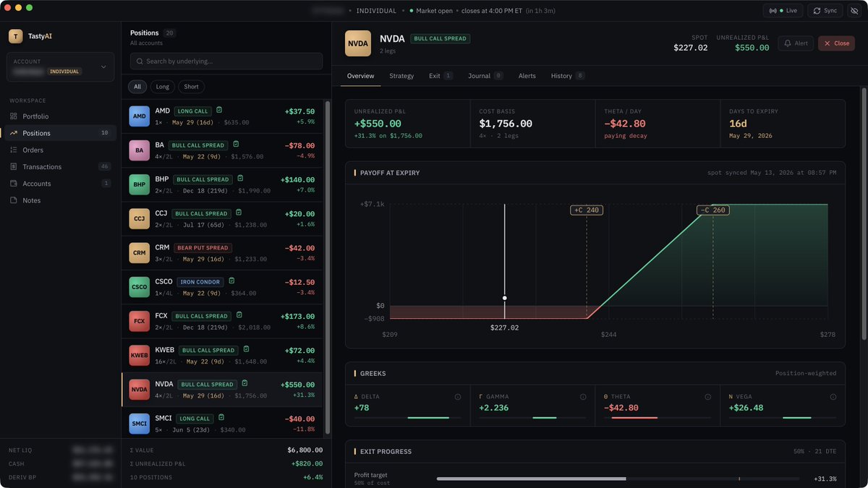Click the Theta gauge bar

click(658, 418)
